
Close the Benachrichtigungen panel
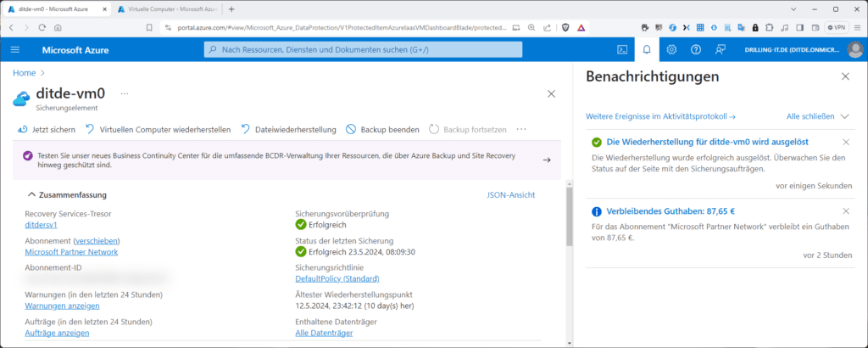(845, 76)
